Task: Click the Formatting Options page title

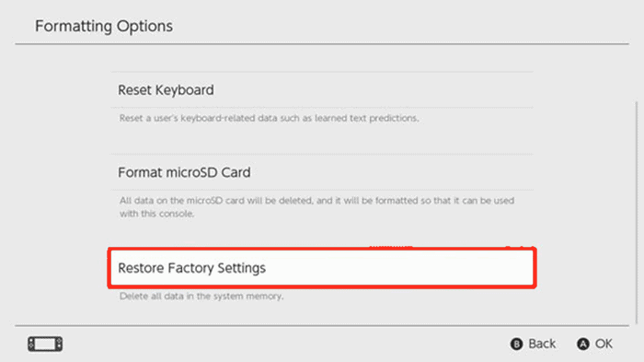Action: (x=104, y=26)
